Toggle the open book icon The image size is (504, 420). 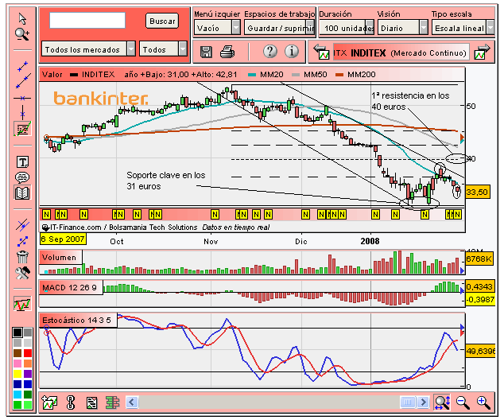pos(22,192)
